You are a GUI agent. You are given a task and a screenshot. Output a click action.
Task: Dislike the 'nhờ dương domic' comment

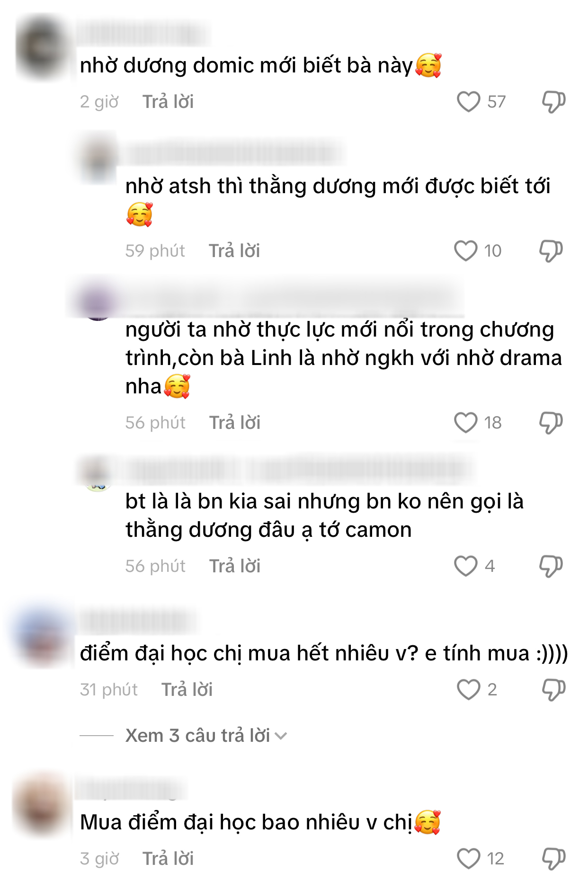click(553, 102)
